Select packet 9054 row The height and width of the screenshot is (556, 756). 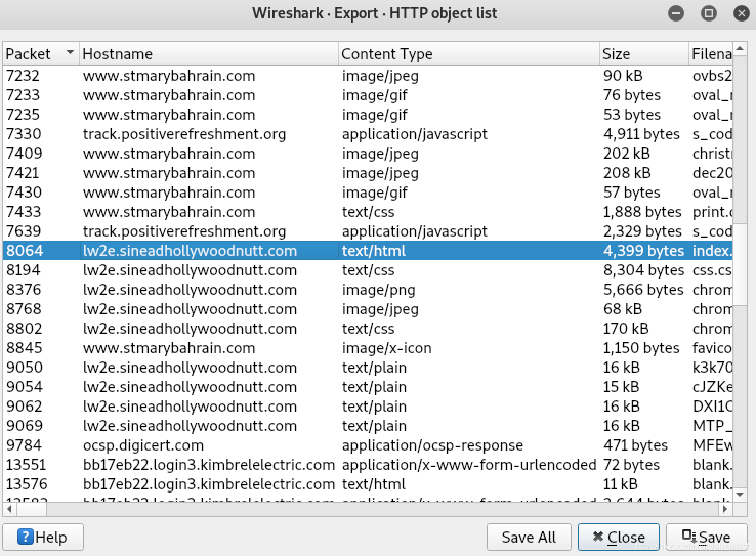tap(368, 387)
